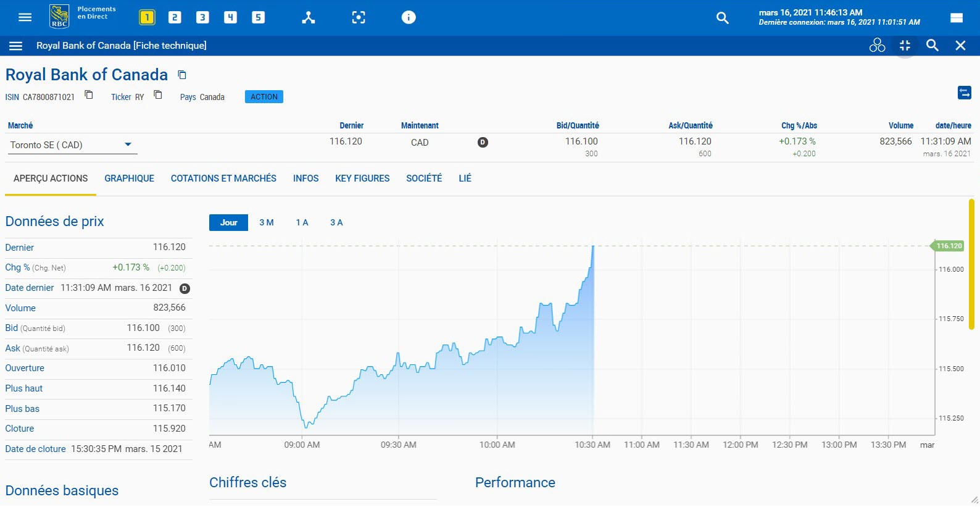Click the Performance heading
980x507 pixels.
[x=515, y=483]
